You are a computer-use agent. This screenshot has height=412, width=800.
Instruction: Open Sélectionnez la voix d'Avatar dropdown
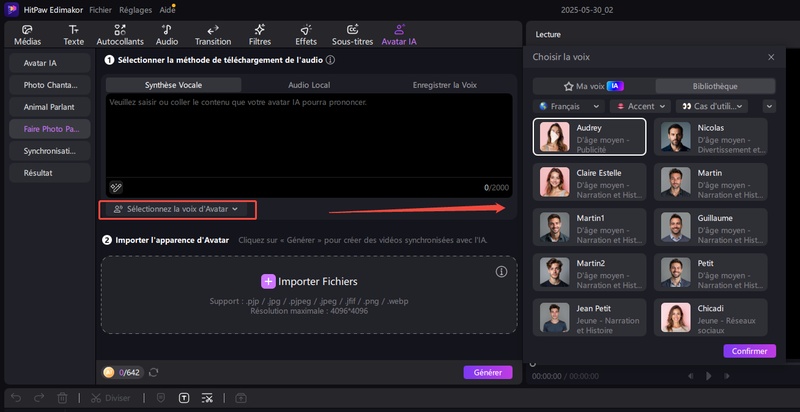coord(177,210)
